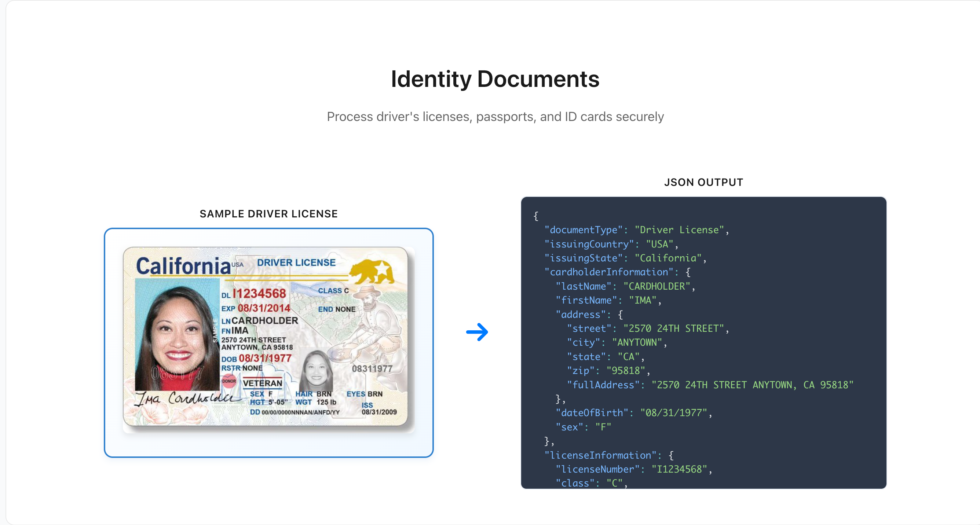Click the documentType line in JSON
The height and width of the screenshot is (525, 980).
tap(636, 230)
